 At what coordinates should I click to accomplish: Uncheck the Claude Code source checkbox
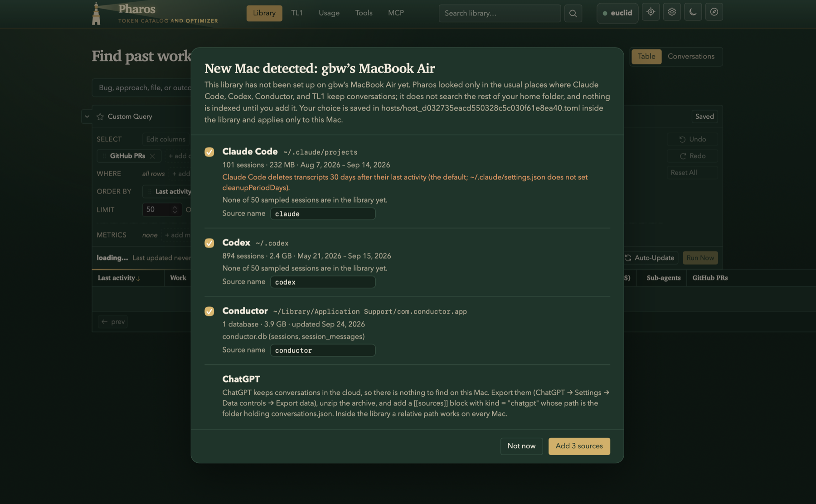click(209, 152)
